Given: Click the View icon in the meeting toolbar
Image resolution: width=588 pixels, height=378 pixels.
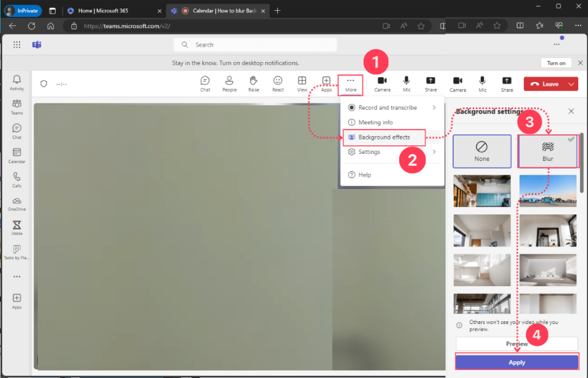Looking at the screenshot, I should 301,84.
